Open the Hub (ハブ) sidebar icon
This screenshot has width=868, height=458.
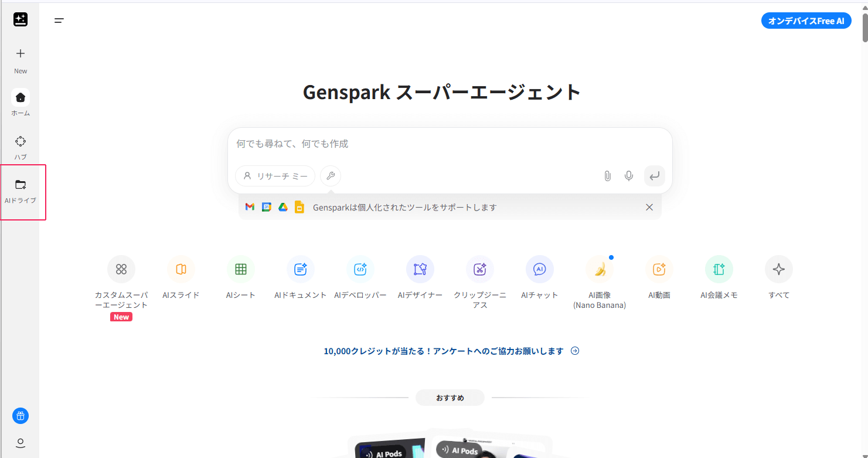[21, 142]
